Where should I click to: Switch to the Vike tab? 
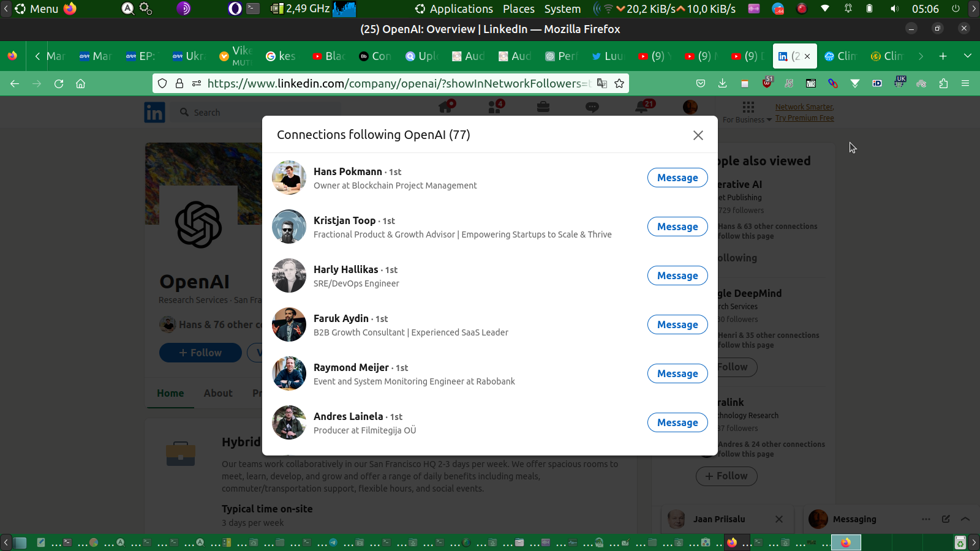(x=235, y=56)
